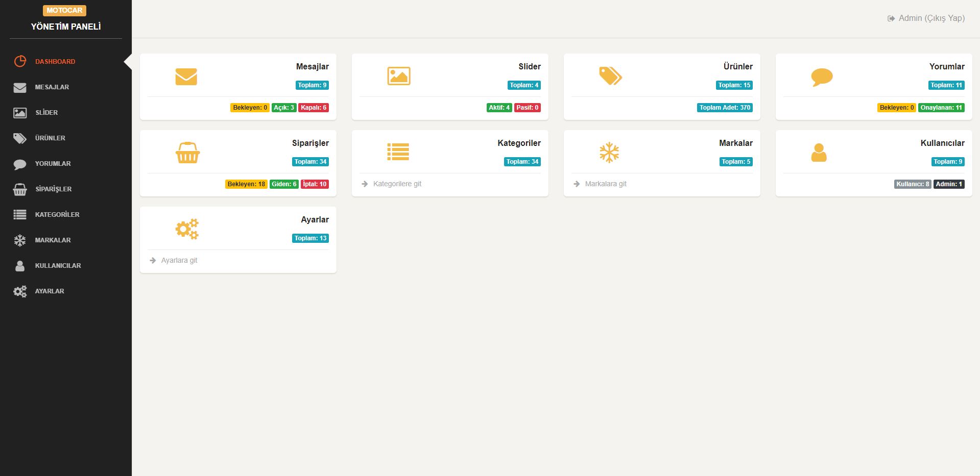Screen dimensions: 980x476
Task: Click the Toplam: 9 badge on Mesajlar card
Action: [313, 85]
